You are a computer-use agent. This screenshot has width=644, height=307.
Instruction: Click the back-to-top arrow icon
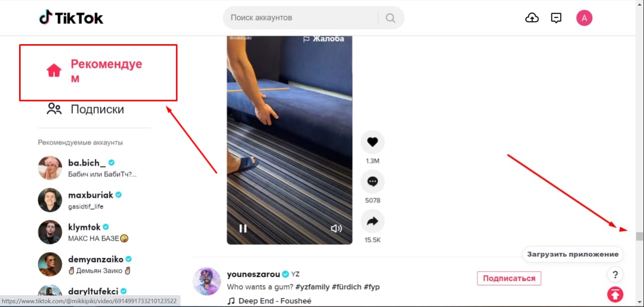[x=615, y=294]
